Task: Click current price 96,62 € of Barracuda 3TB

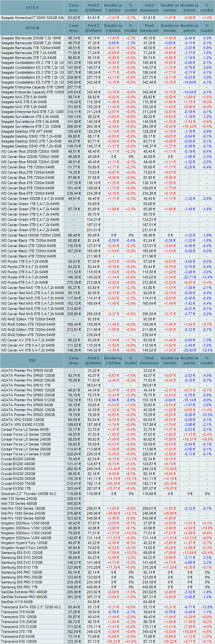Action: coord(74,58)
